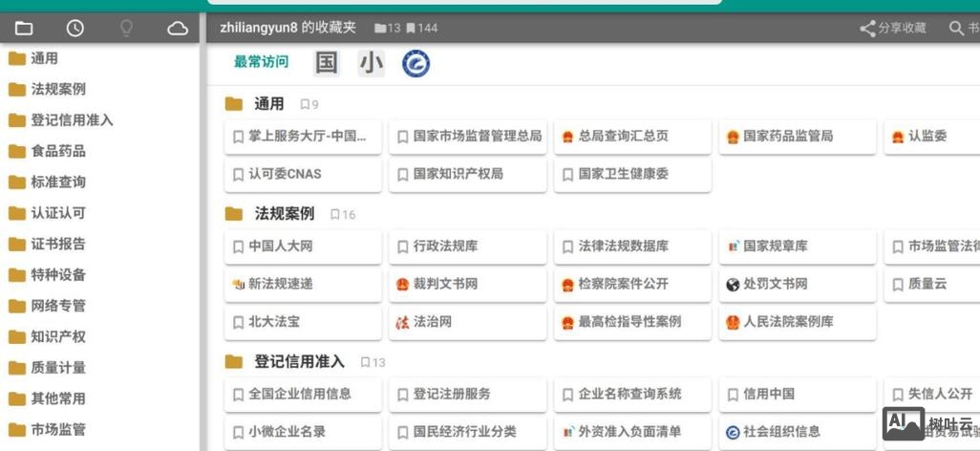Click the 通用 section heading text
The width and height of the screenshot is (980, 451).
coord(269,104)
